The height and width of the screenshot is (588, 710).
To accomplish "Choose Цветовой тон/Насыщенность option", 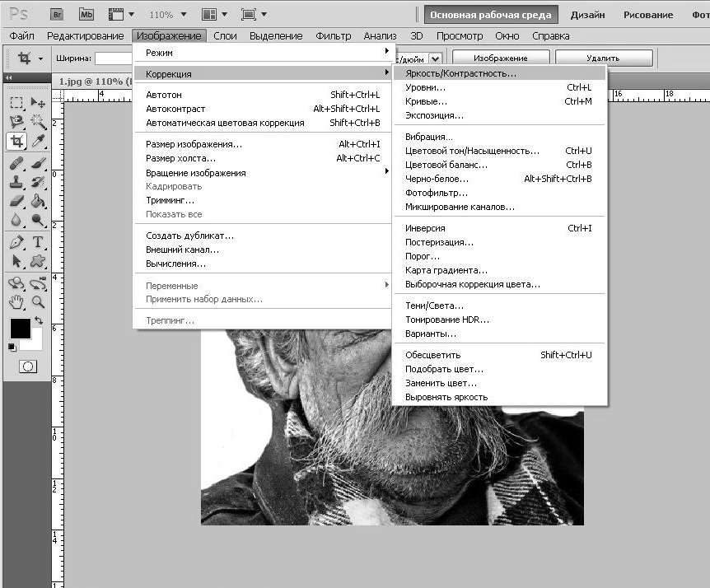I will 499,151.
